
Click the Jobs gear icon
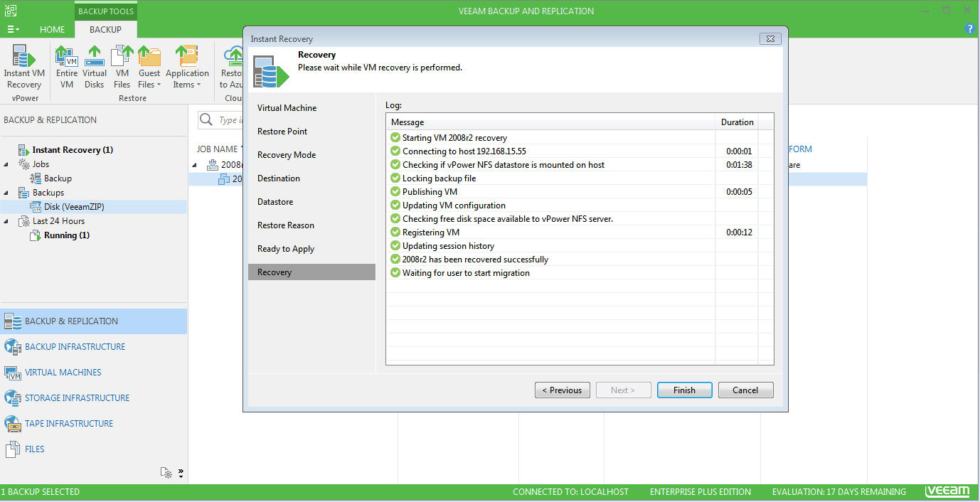tap(23, 164)
